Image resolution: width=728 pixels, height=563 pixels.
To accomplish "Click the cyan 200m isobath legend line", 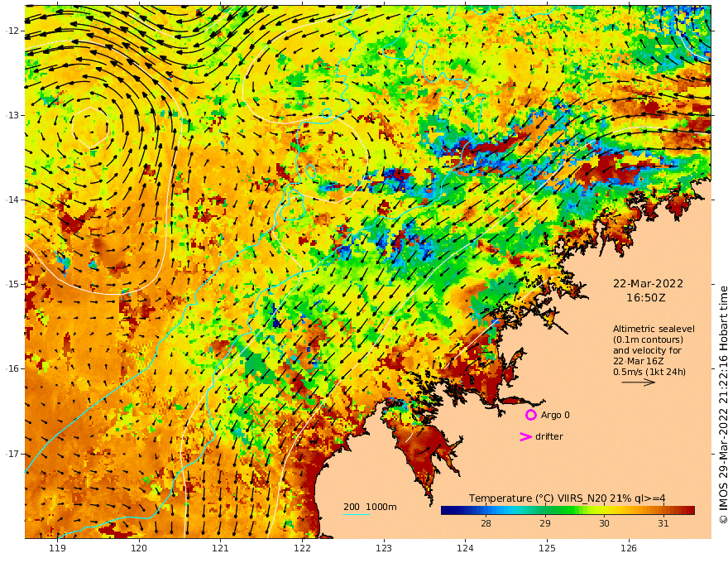I will click(356, 514).
